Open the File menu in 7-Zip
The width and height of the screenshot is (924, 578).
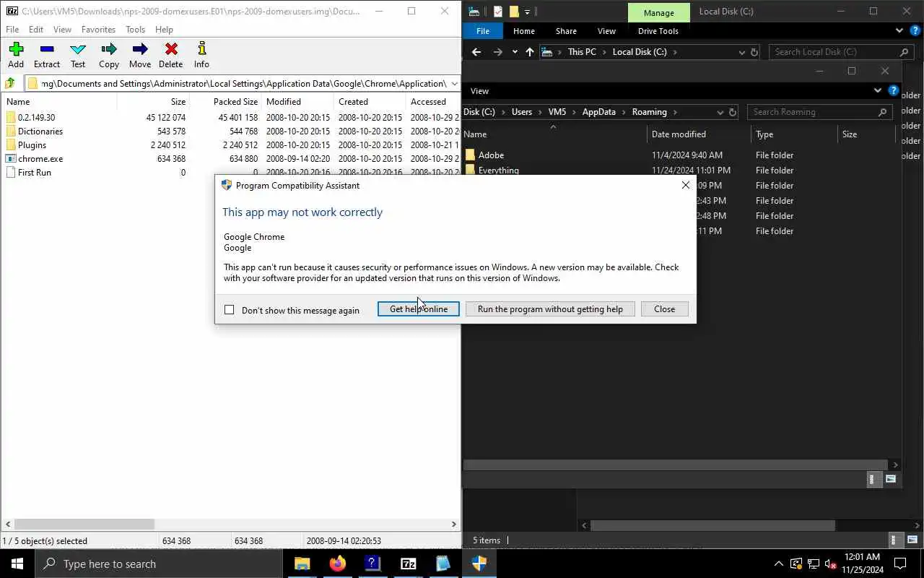[12, 30]
